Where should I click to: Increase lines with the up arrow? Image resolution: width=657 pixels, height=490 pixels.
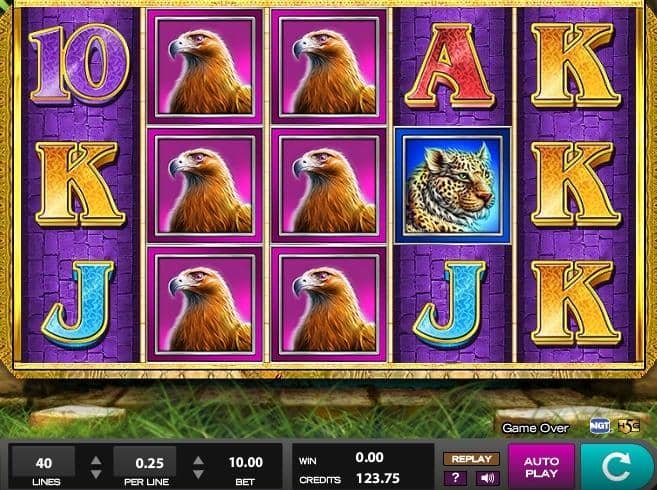[96, 461]
